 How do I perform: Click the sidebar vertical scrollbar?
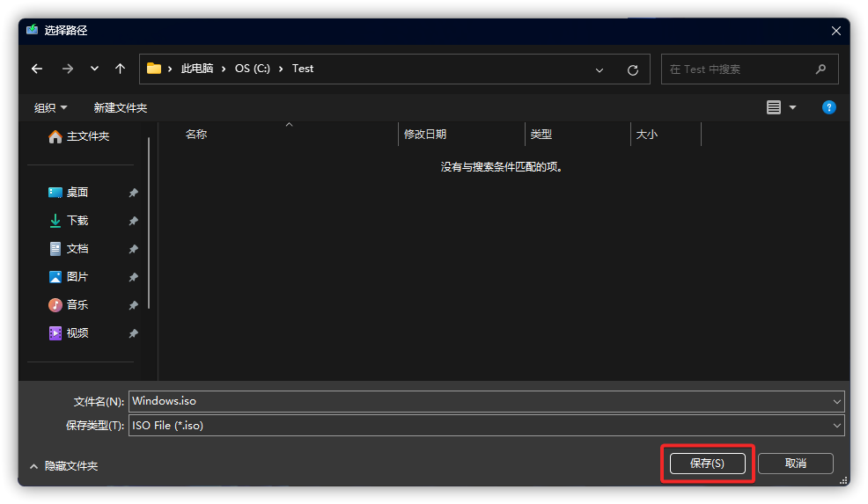point(149,223)
